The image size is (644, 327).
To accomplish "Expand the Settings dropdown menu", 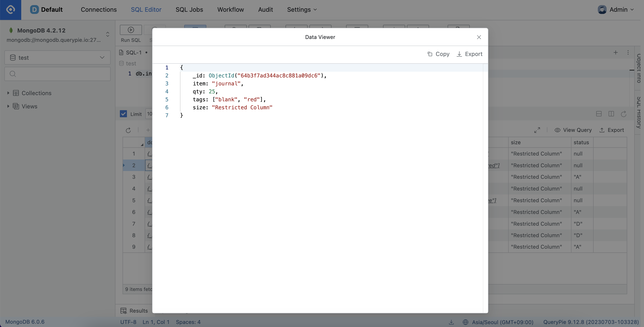I will pyautogui.click(x=302, y=10).
